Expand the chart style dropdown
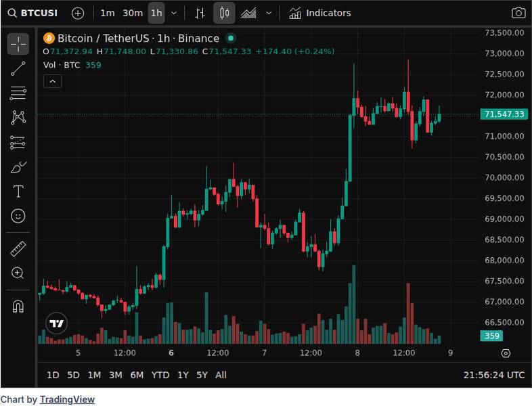The height and width of the screenshot is (406, 532). (269, 14)
